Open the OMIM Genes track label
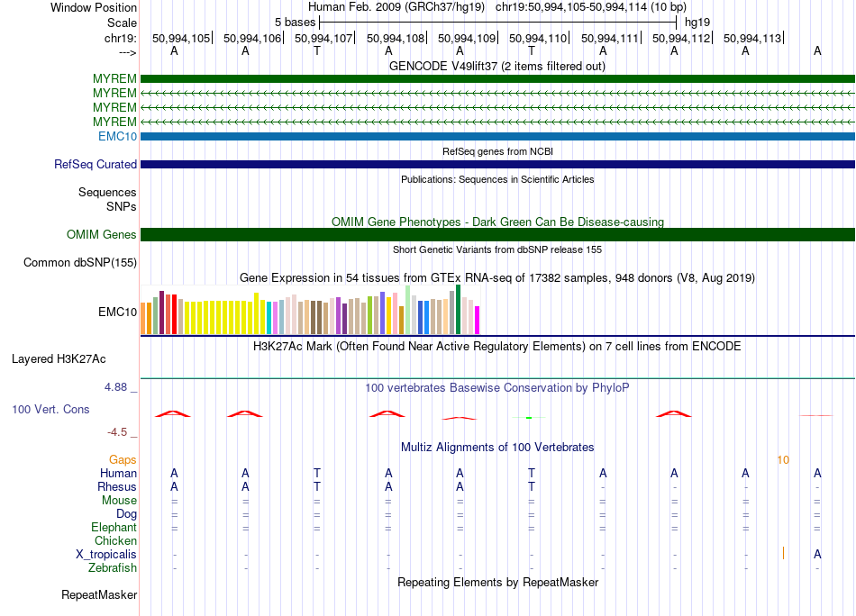 [x=102, y=235]
